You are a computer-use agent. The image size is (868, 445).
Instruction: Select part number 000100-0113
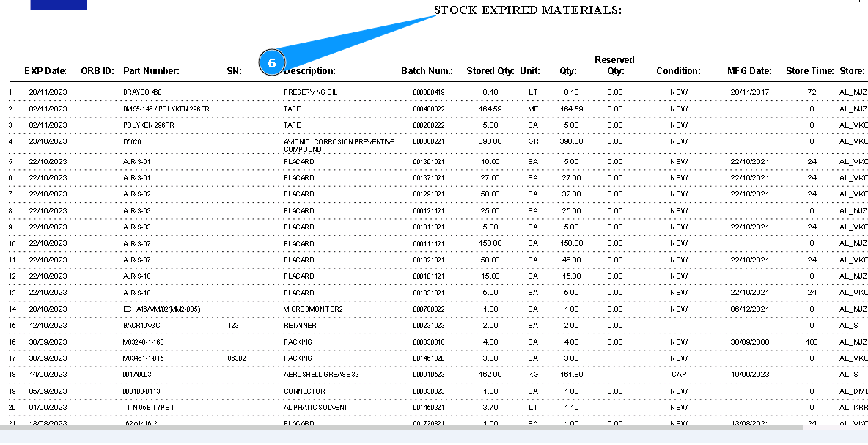click(141, 391)
